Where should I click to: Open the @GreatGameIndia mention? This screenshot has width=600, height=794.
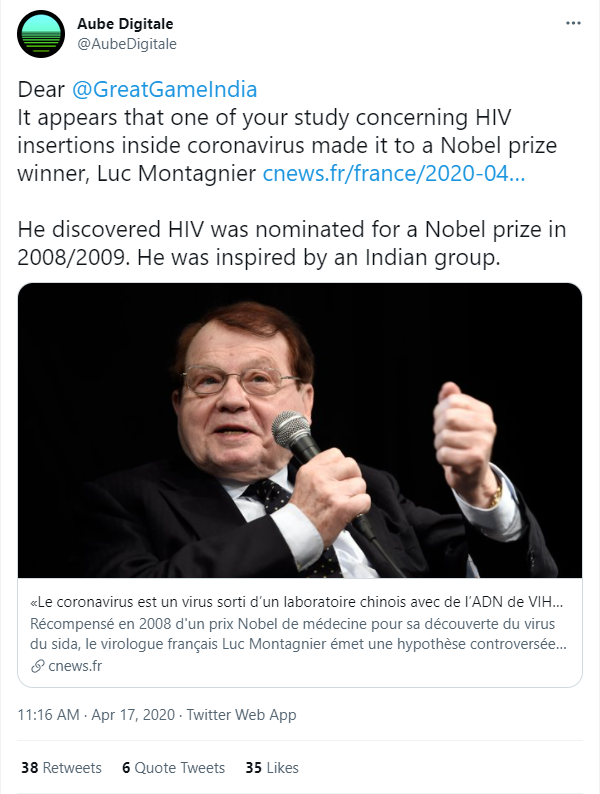(x=165, y=90)
